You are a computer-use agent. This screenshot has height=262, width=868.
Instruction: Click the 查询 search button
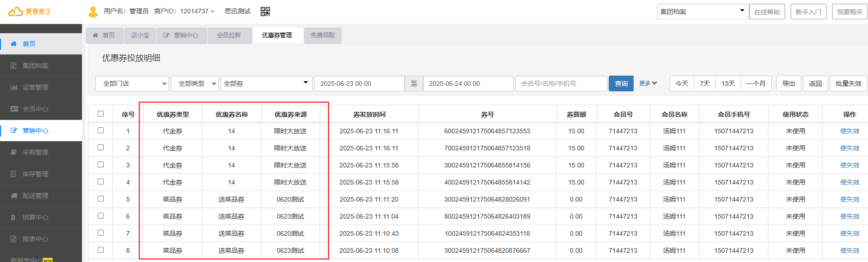(621, 83)
